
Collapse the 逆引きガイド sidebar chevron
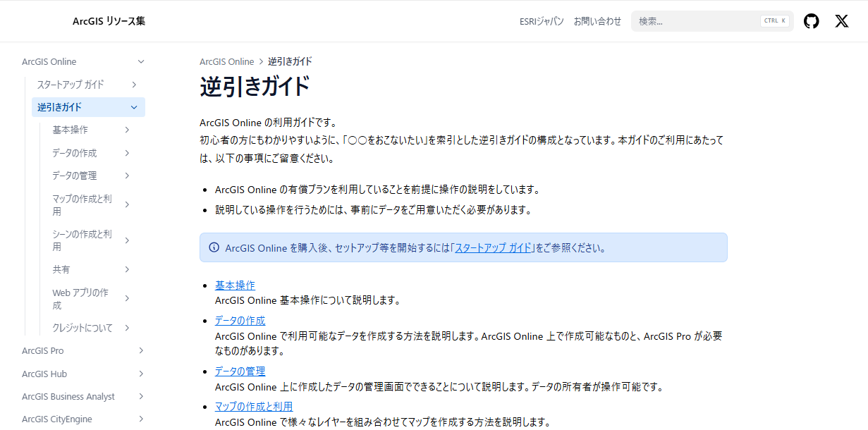134,107
